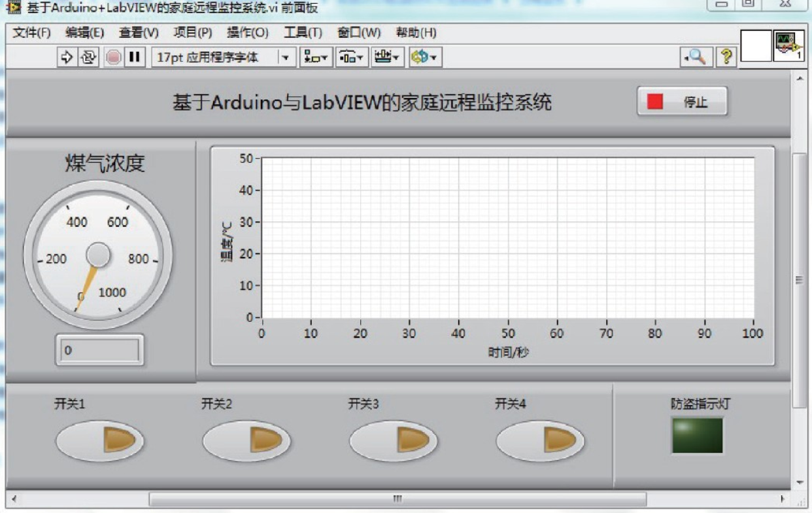
Task: Click the Run Continuously button
Action: [88, 57]
